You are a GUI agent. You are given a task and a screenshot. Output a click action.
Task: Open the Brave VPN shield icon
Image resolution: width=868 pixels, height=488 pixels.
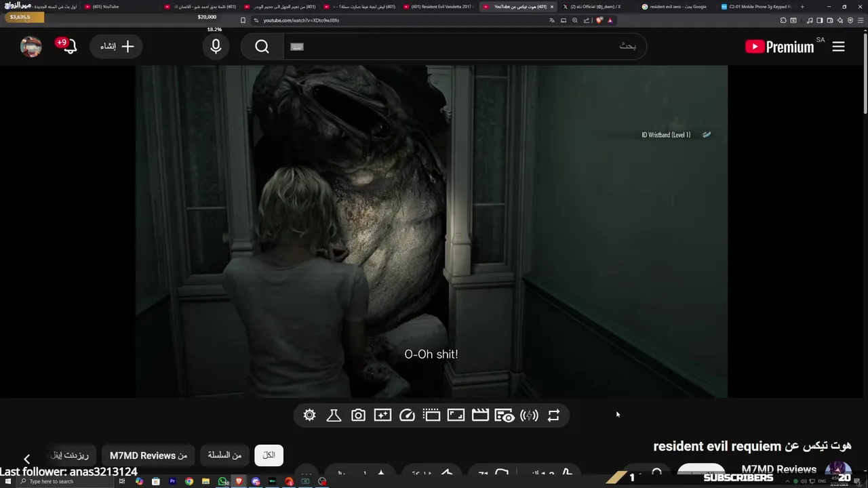(850, 20)
